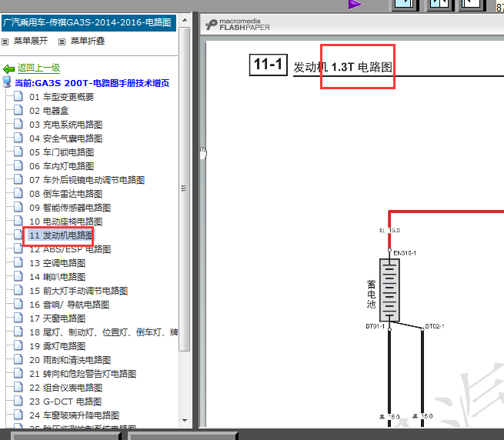
Task: Open 24 车窗玻璃升降电路图
Action: tap(74, 415)
